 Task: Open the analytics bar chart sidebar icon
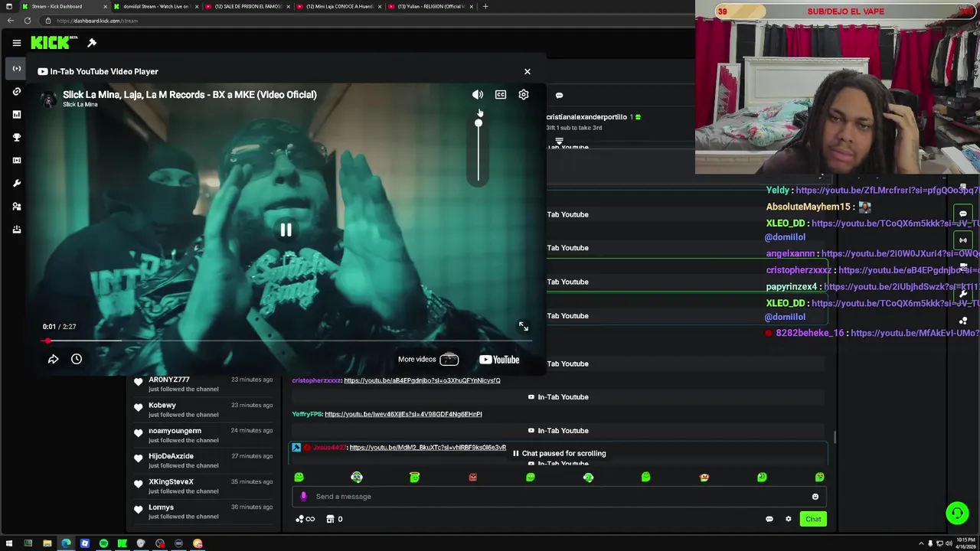(17, 114)
